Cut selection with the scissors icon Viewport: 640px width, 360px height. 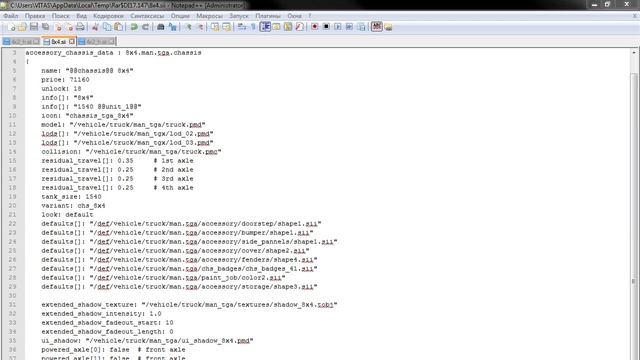pyautogui.click(x=95, y=27)
